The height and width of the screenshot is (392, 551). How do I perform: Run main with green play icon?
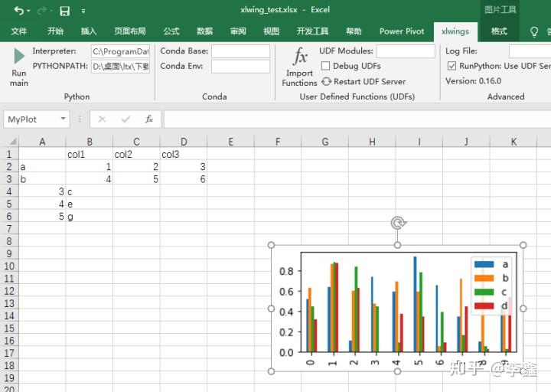19,56
